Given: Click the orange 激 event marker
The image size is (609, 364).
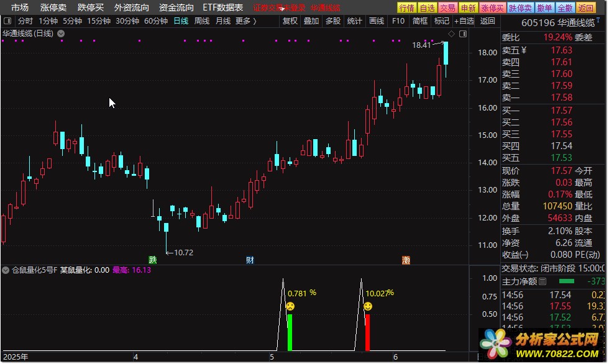Looking at the screenshot, I should (406, 260).
